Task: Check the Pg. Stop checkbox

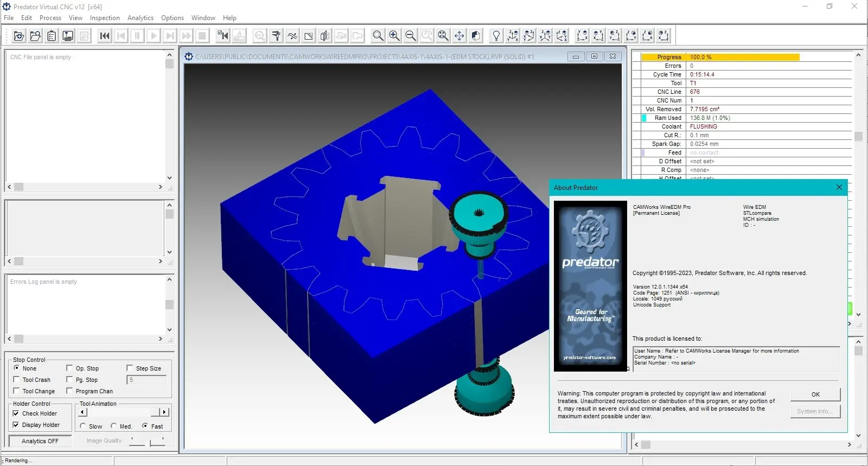Action: coord(69,379)
